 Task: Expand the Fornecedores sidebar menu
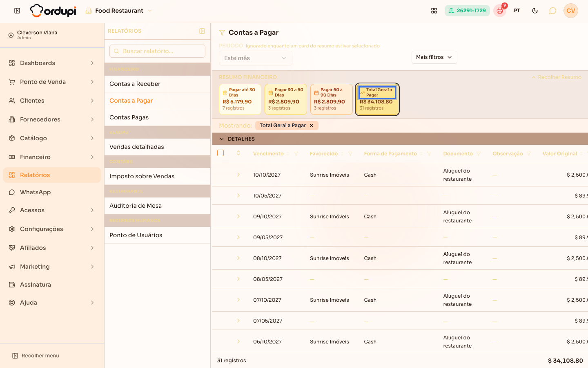coord(52,119)
